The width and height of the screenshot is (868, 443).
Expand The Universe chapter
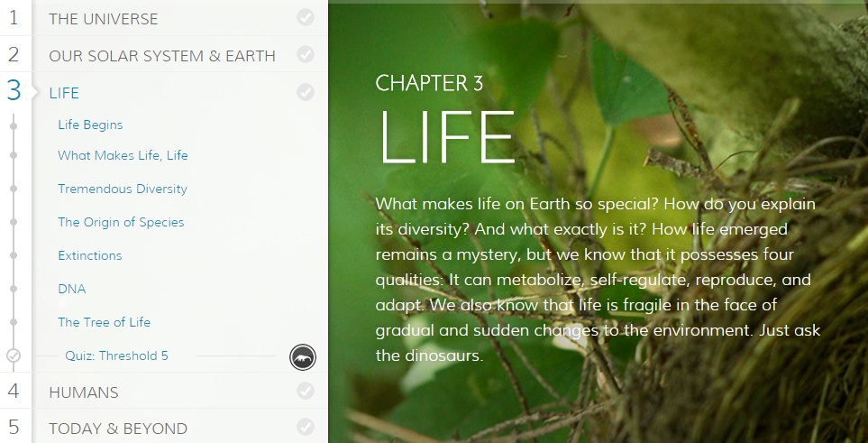104,19
